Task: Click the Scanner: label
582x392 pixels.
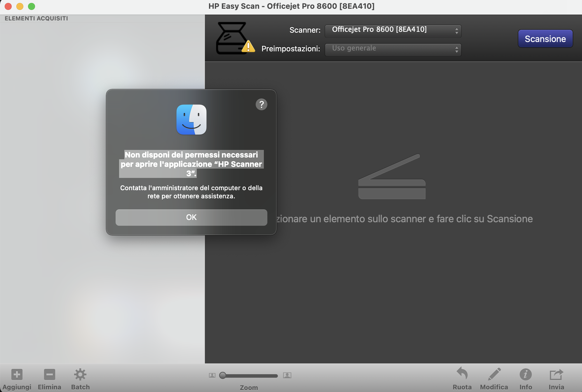Action: coord(305,30)
